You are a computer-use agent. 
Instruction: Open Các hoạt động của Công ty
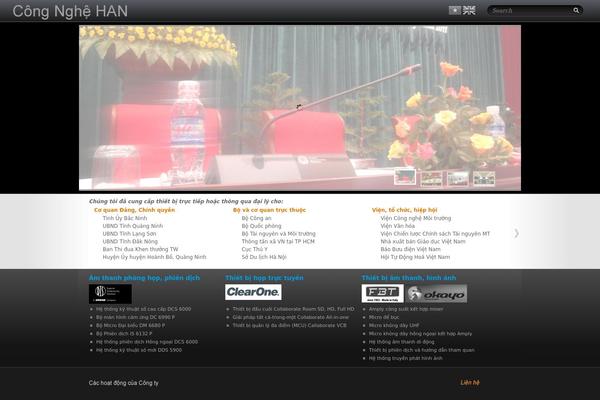(123, 383)
